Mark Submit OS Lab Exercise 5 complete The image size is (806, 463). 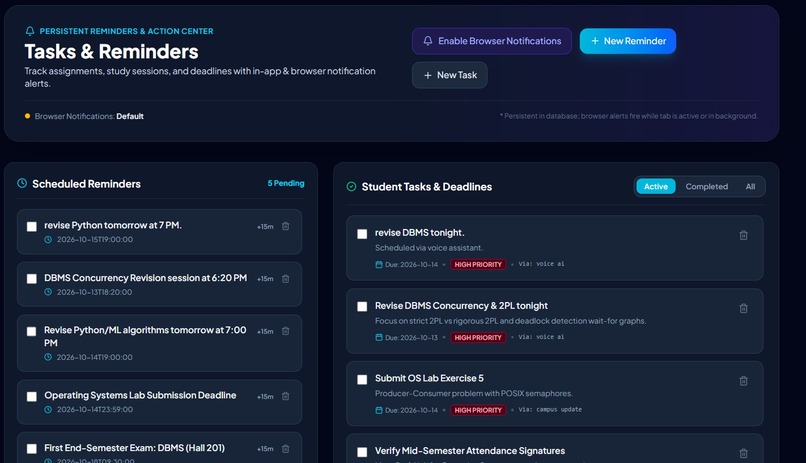click(362, 379)
